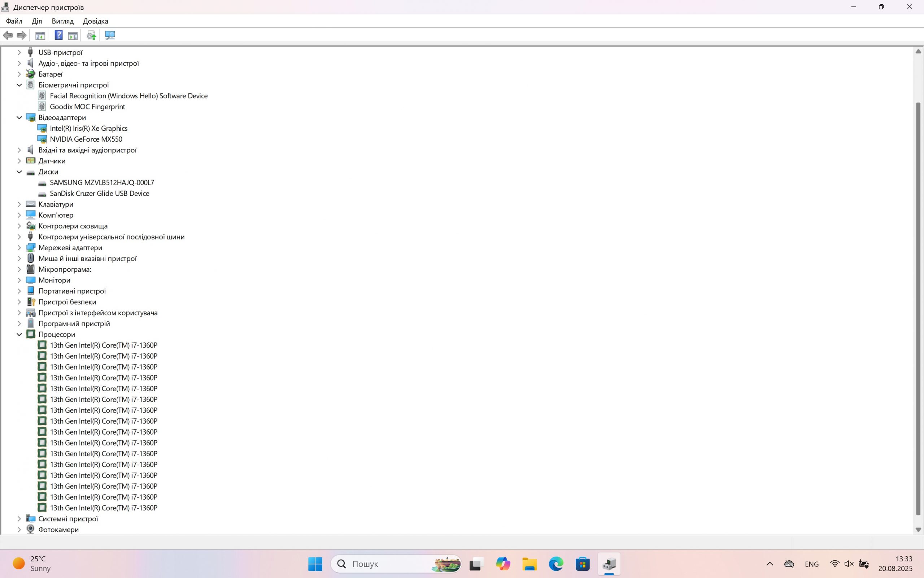Select Facial Recognition (Windows Hello) Software Device

click(128, 96)
